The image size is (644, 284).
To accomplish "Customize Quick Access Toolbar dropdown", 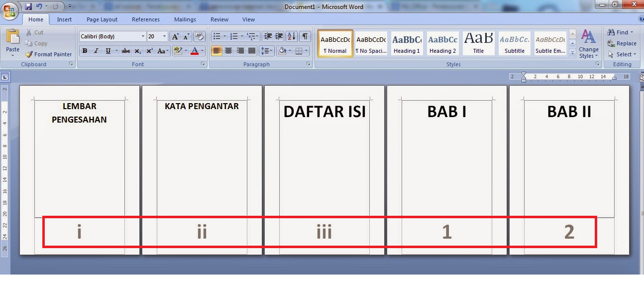I will tap(70, 6).
